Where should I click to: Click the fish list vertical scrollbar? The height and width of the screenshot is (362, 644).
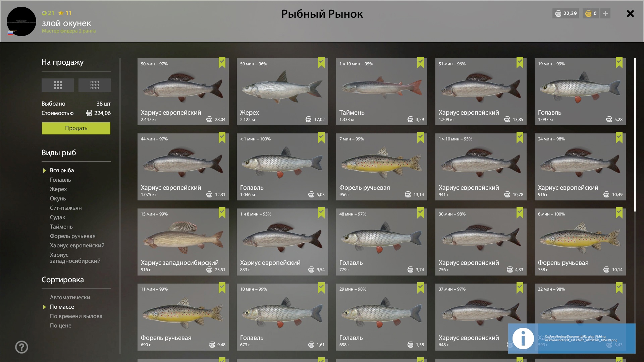pos(635,135)
